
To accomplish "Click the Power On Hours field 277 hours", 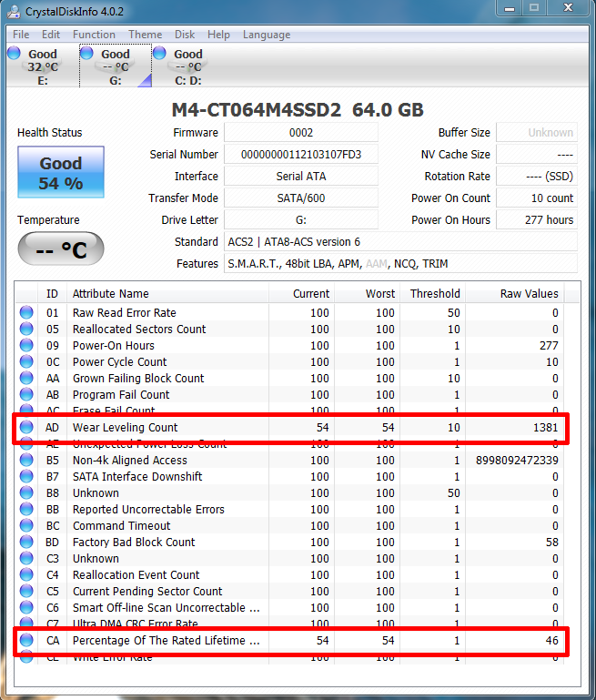I will coord(537,220).
